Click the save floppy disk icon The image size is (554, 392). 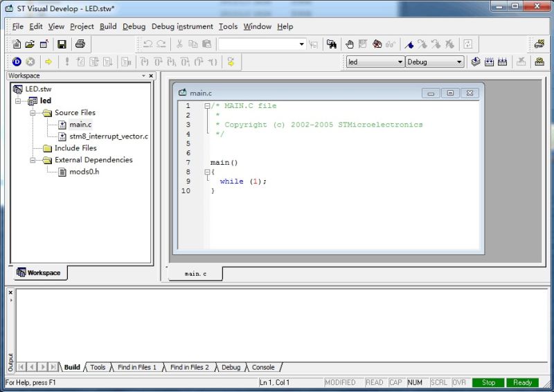[62, 44]
